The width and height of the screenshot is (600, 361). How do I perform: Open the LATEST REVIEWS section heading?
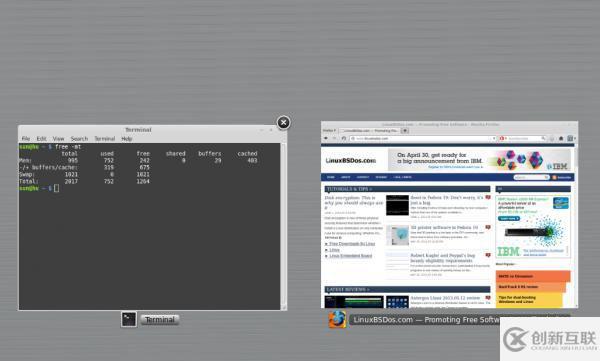348,289
